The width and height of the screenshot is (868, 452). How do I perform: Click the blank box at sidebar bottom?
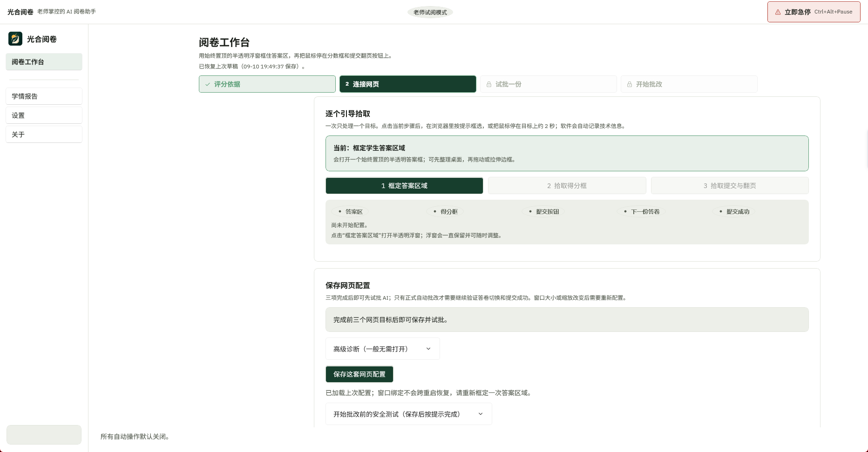[44, 435]
